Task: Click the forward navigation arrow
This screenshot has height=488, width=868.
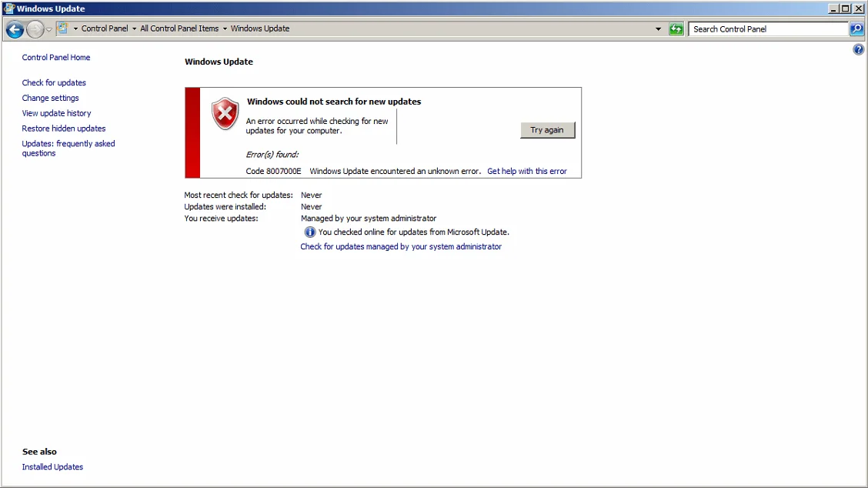Action: (x=35, y=28)
